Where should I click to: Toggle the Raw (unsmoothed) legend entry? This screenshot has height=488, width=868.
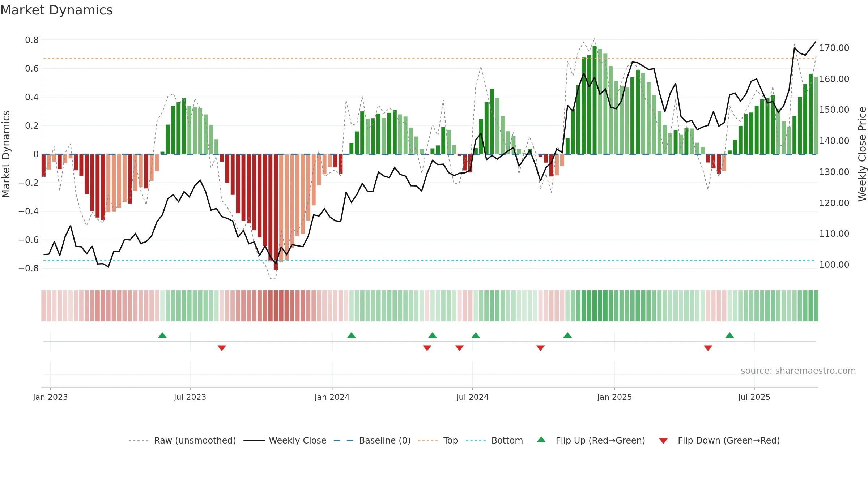click(182, 440)
